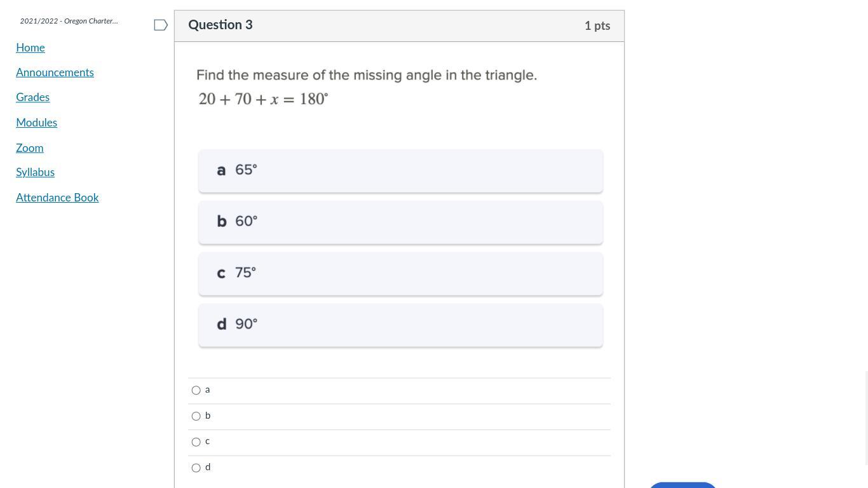Open the Grades page
This screenshot has width=868, height=488.
32,97
